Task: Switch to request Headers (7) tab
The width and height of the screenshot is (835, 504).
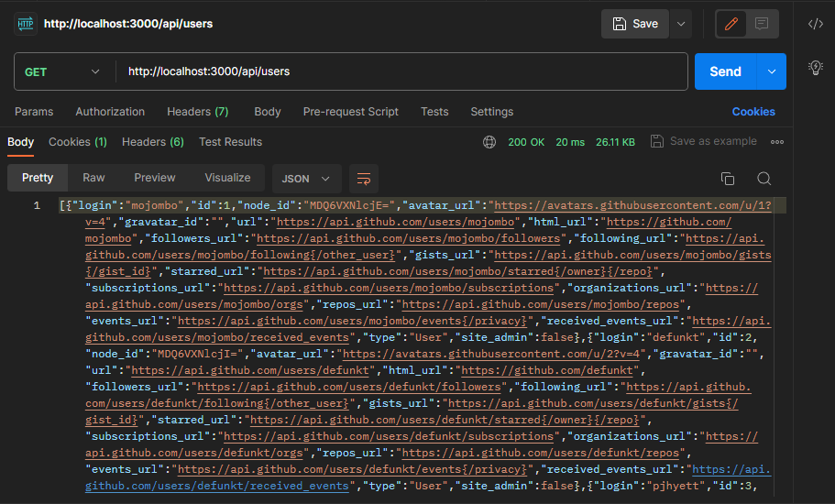Action: [x=198, y=112]
